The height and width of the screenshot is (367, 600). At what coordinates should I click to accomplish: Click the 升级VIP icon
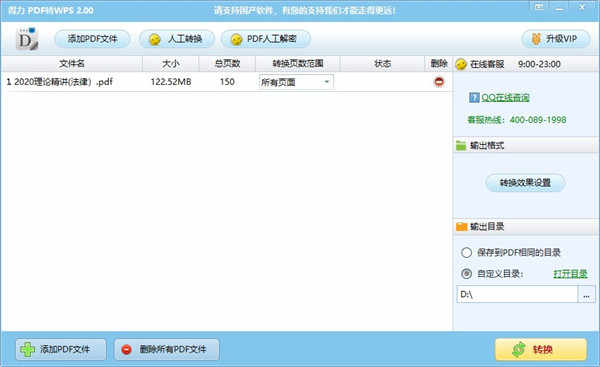pos(536,39)
